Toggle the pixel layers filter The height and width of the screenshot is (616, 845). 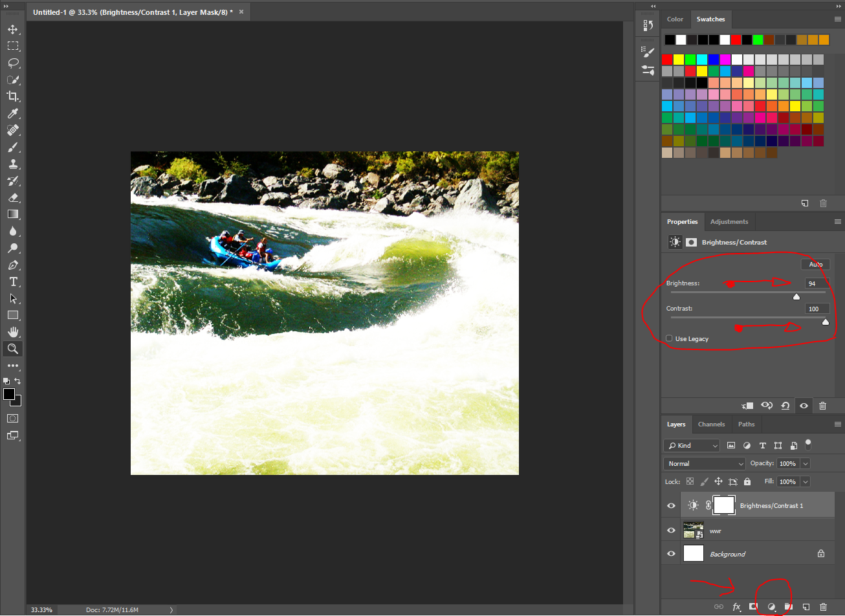pos(731,445)
